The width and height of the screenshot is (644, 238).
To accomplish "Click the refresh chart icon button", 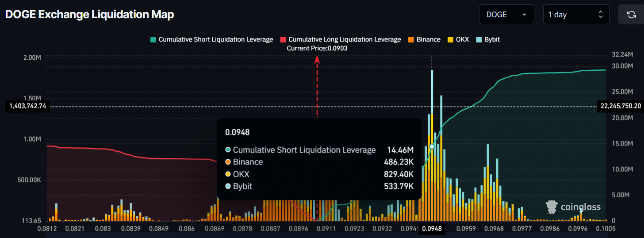I will [x=631, y=15].
